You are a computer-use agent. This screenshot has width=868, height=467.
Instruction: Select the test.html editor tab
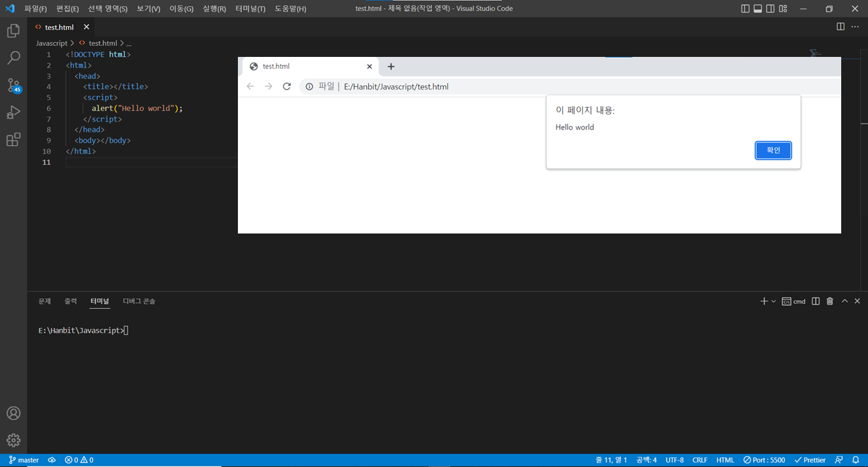(x=59, y=27)
